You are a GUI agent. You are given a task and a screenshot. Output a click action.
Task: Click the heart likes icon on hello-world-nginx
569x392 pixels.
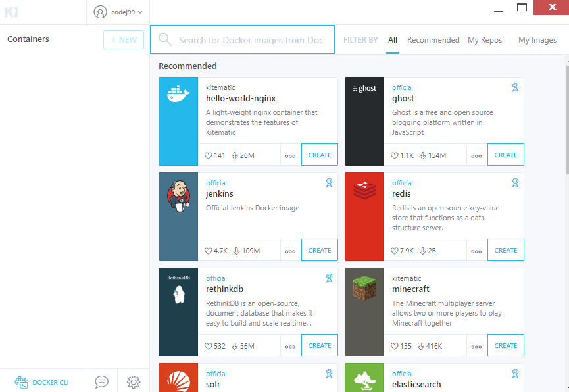click(x=209, y=155)
